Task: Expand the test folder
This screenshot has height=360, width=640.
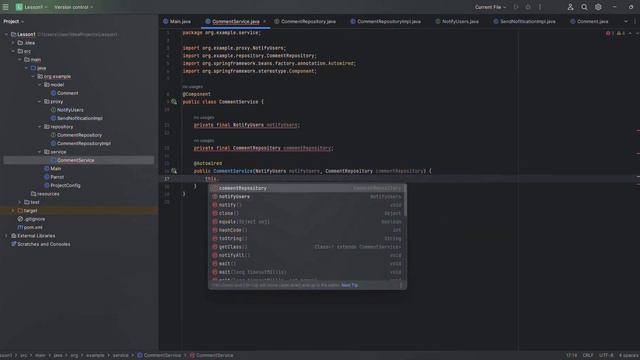Action: 20,202
